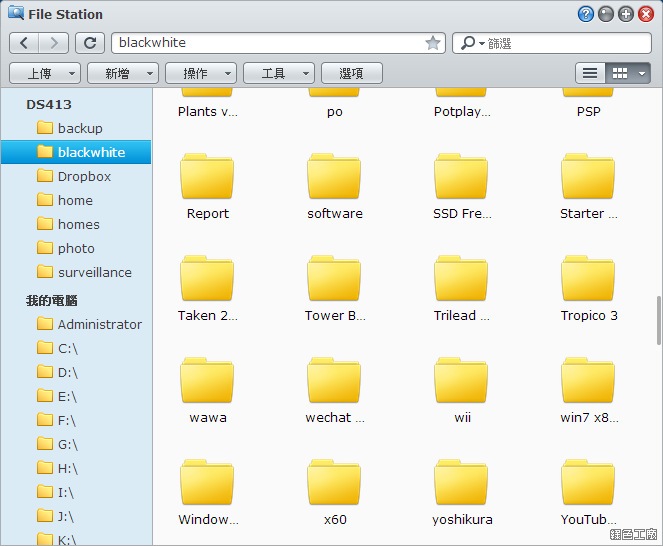Viewport: 663px width, 546px height.
Task: Select the Tower B... folder icon
Action: [334, 278]
